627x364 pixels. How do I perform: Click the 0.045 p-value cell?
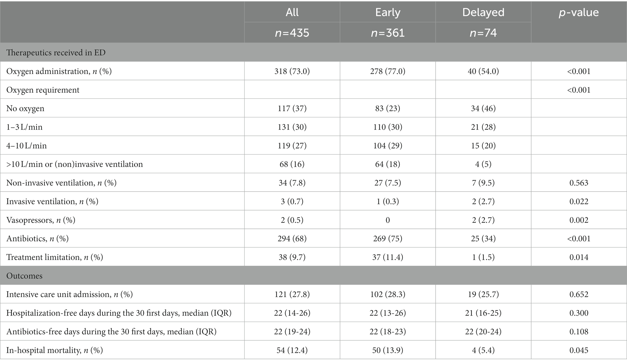(x=579, y=350)
